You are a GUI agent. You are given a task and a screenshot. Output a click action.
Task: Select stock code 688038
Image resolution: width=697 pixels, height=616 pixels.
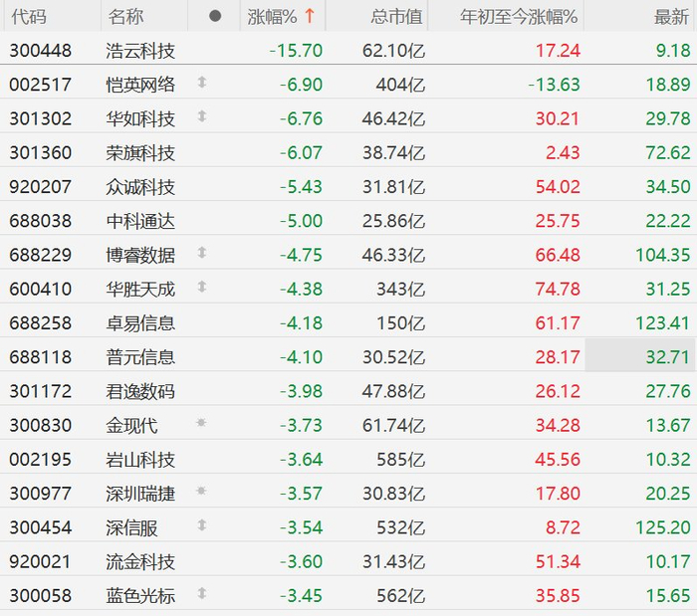coord(41,221)
